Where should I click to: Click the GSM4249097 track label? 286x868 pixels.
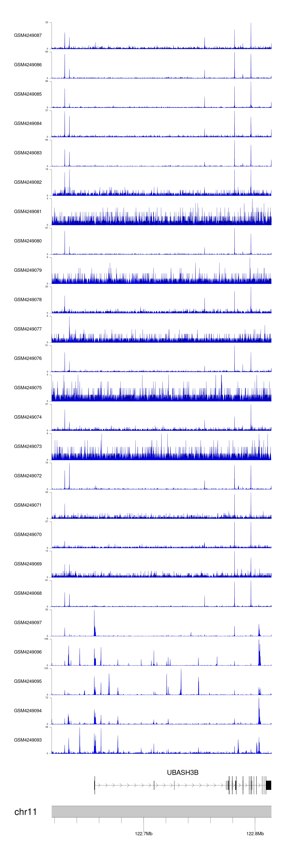pyautogui.click(x=28, y=622)
